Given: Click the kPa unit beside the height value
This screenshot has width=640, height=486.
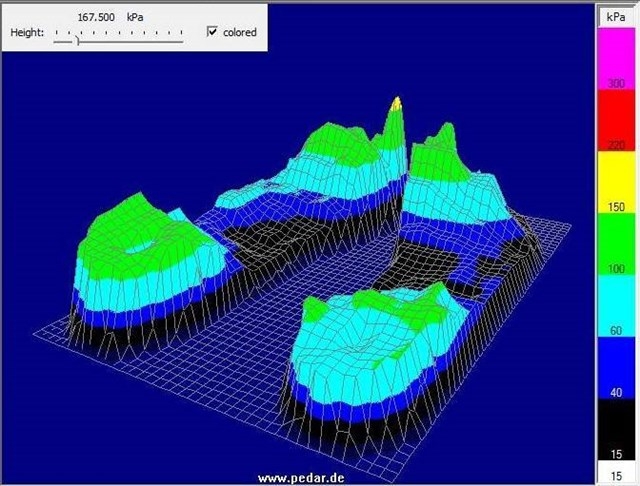Looking at the screenshot, I should tap(135, 17).
